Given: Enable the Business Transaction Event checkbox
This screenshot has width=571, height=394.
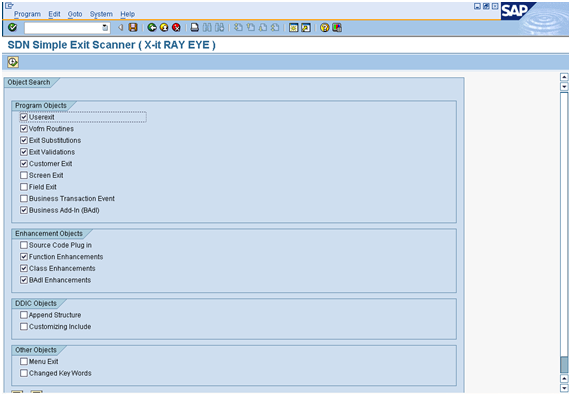Looking at the screenshot, I should [x=24, y=198].
